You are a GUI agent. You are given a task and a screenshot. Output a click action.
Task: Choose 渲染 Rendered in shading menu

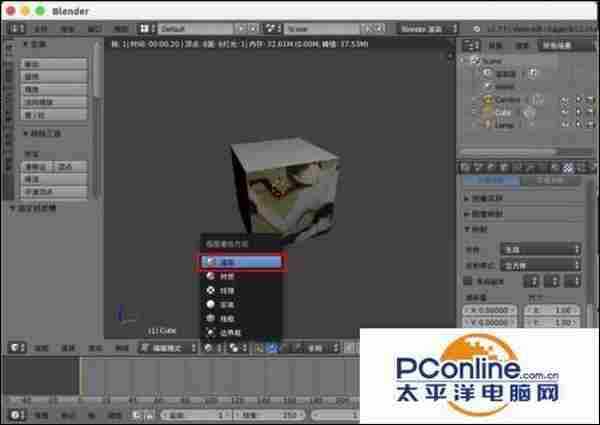coord(241,262)
